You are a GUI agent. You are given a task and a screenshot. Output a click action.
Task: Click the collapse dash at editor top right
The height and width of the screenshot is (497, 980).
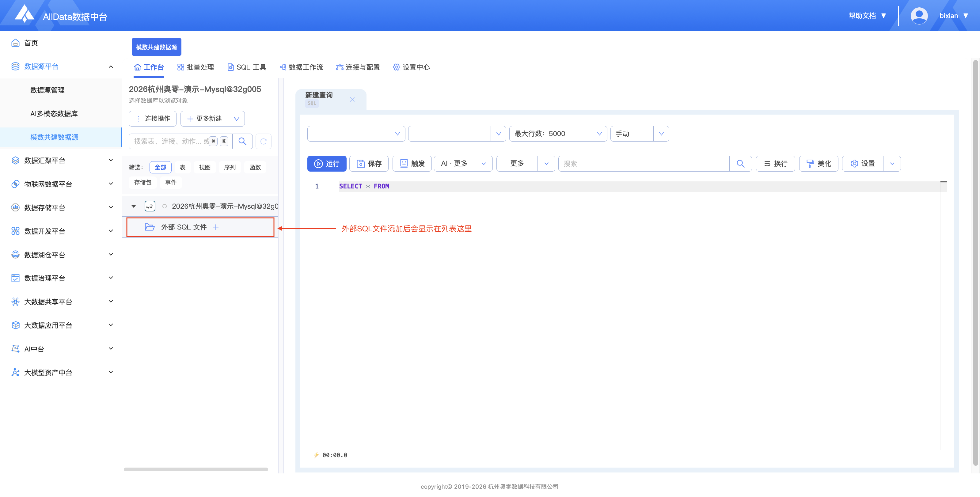[x=944, y=182]
